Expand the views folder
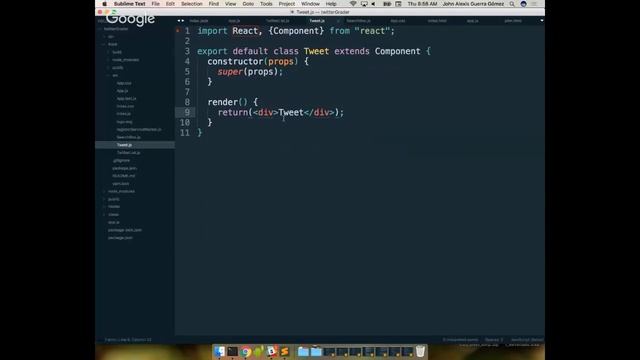This screenshot has height=360, width=640. pos(104,215)
